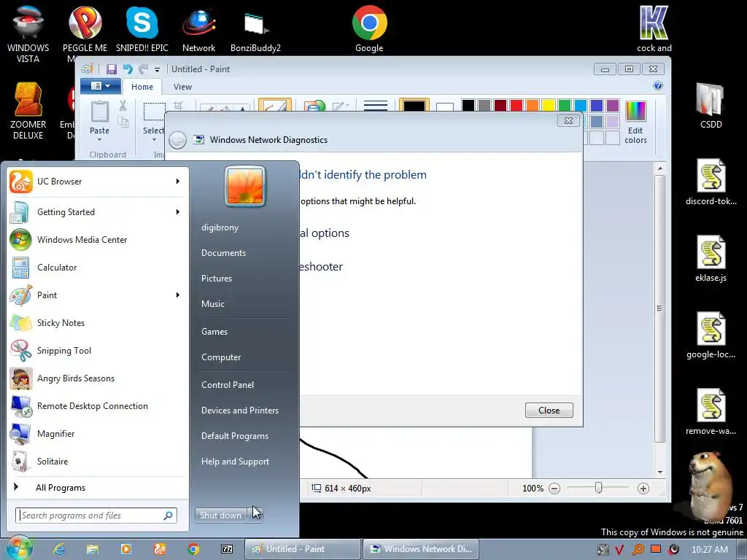
Task: Click the Copy icon in Paint's Clipboard group
Action: click(123, 122)
